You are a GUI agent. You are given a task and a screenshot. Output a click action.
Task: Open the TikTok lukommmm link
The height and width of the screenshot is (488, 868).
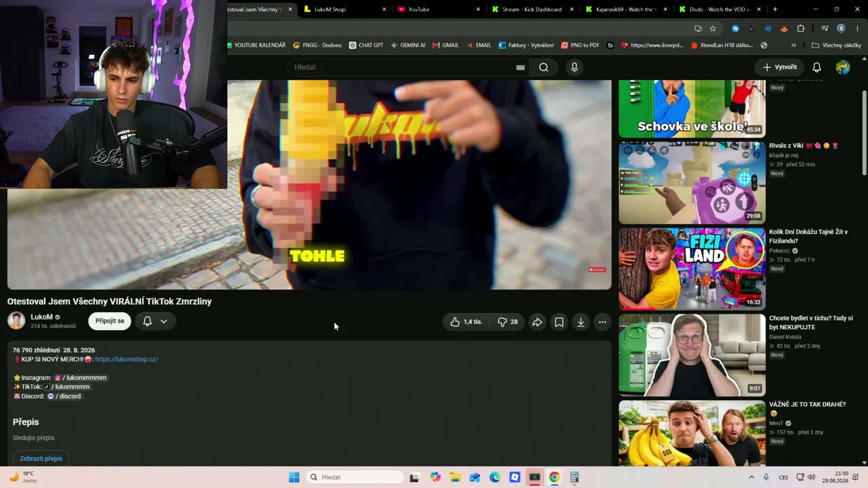[x=67, y=387]
